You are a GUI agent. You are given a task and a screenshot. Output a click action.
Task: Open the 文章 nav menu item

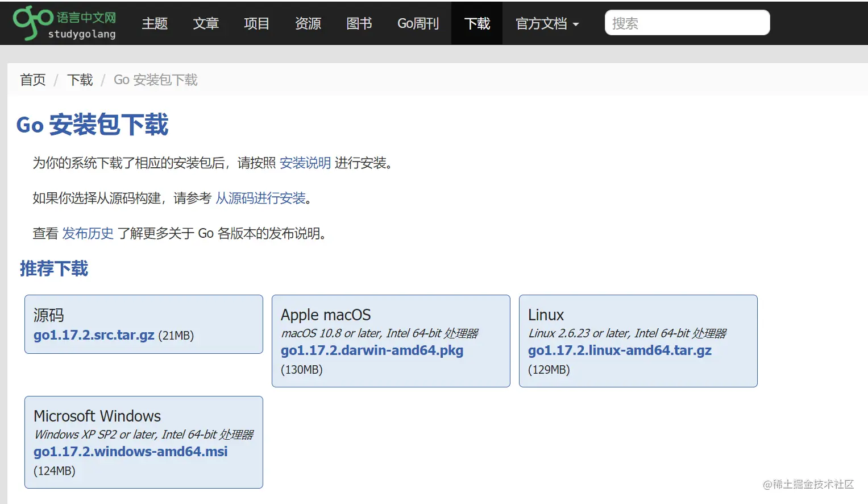click(206, 23)
